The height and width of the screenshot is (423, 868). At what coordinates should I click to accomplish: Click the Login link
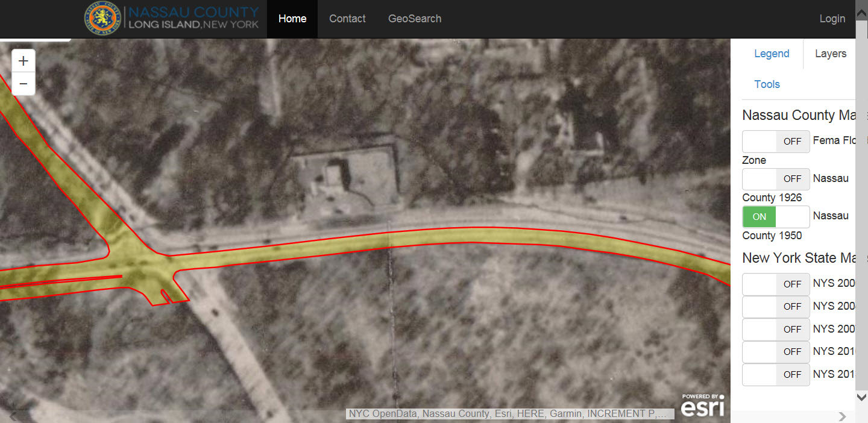click(x=832, y=19)
